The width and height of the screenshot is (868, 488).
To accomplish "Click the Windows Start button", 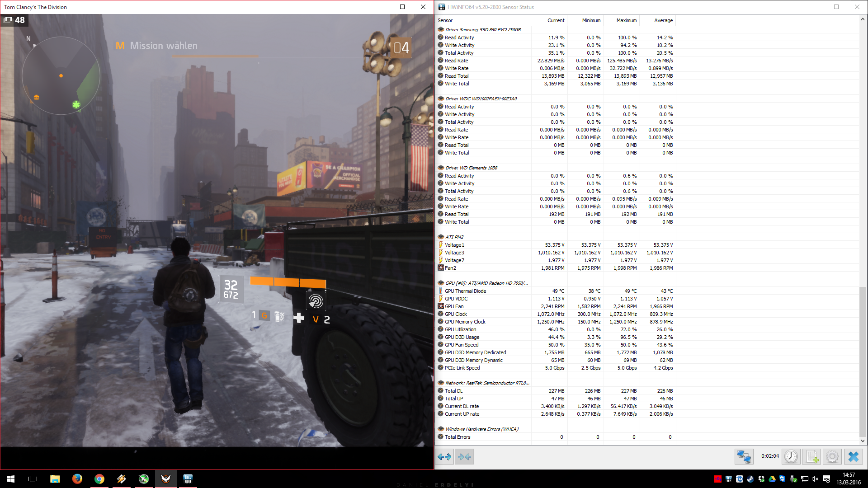I will pyautogui.click(x=11, y=479).
